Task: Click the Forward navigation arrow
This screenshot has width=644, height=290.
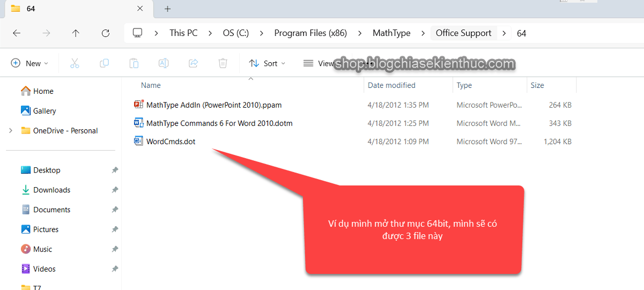Action: pos(47,33)
